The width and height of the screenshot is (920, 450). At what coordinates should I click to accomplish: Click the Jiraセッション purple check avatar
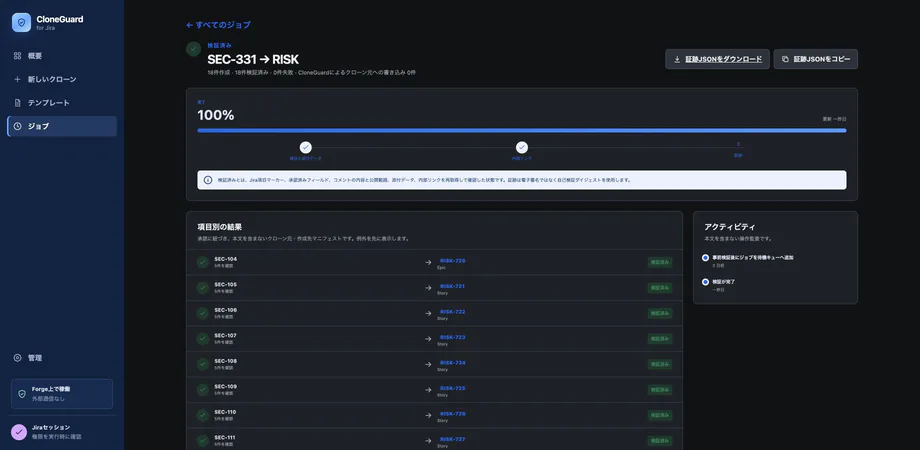pyautogui.click(x=19, y=432)
